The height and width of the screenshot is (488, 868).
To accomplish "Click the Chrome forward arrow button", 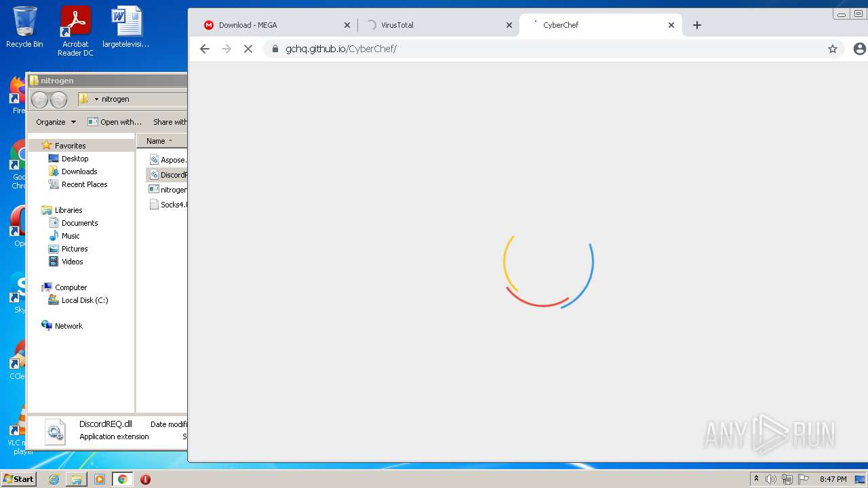I will point(226,49).
